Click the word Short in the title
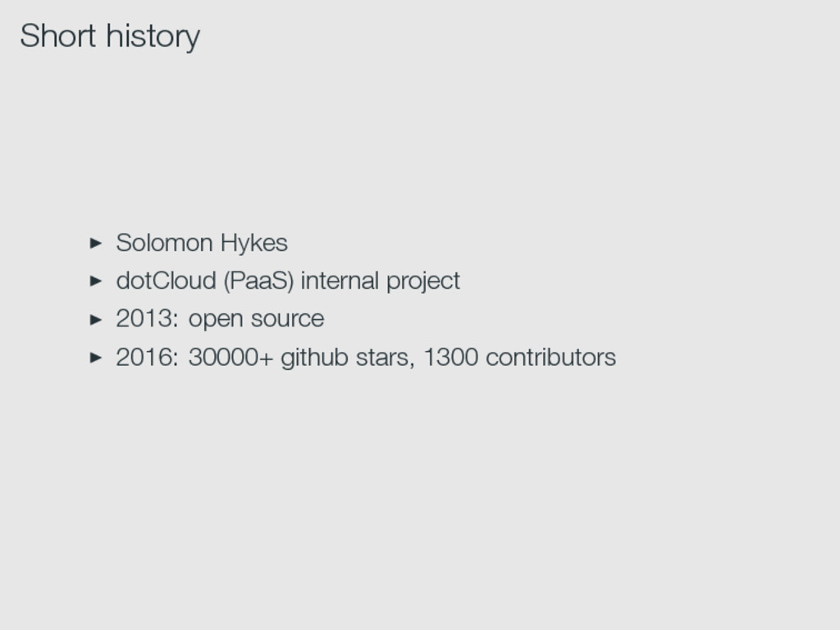The image size is (840, 630). pyautogui.click(x=58, y=36)
